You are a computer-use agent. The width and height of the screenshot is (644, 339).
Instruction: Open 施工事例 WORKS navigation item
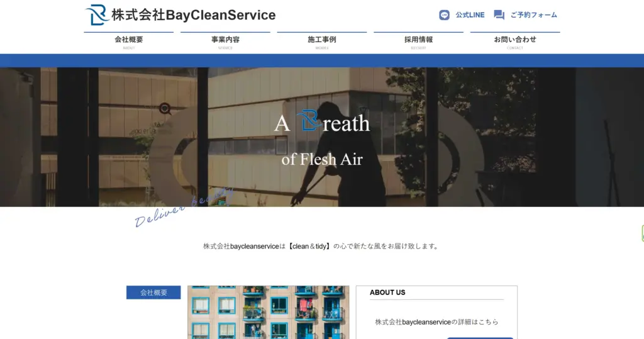tap(321, 42)
